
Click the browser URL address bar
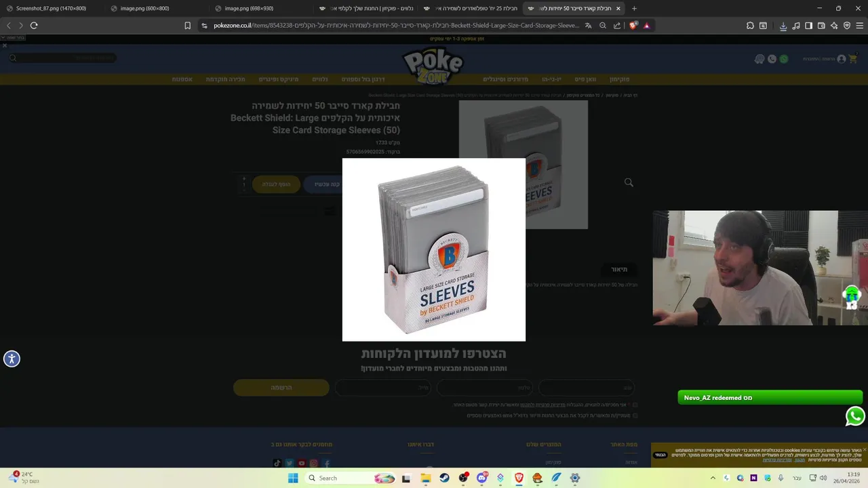click(x=397, y=26)
